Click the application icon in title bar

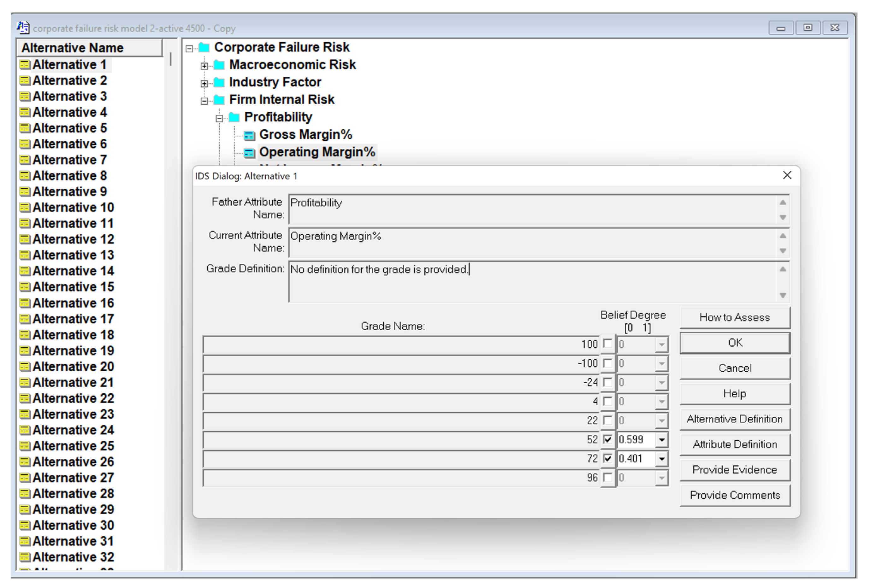click(23, 28)
